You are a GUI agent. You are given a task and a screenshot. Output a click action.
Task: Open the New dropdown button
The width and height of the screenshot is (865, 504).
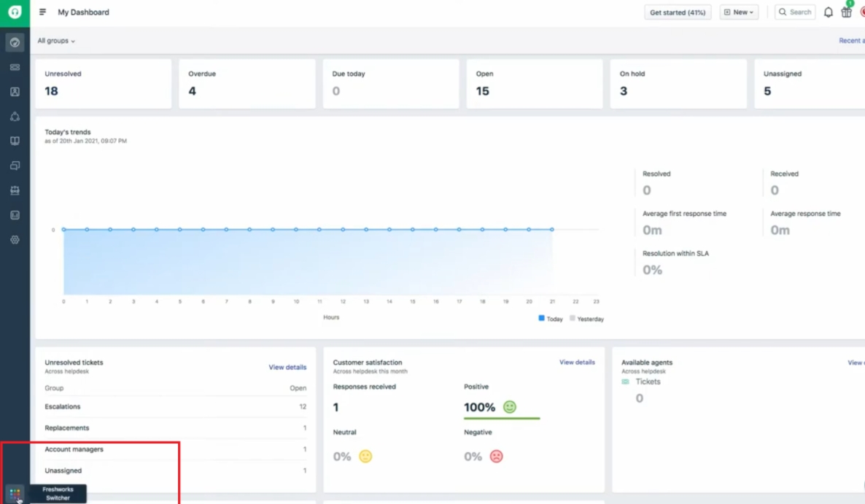click(x=739, y=12)
